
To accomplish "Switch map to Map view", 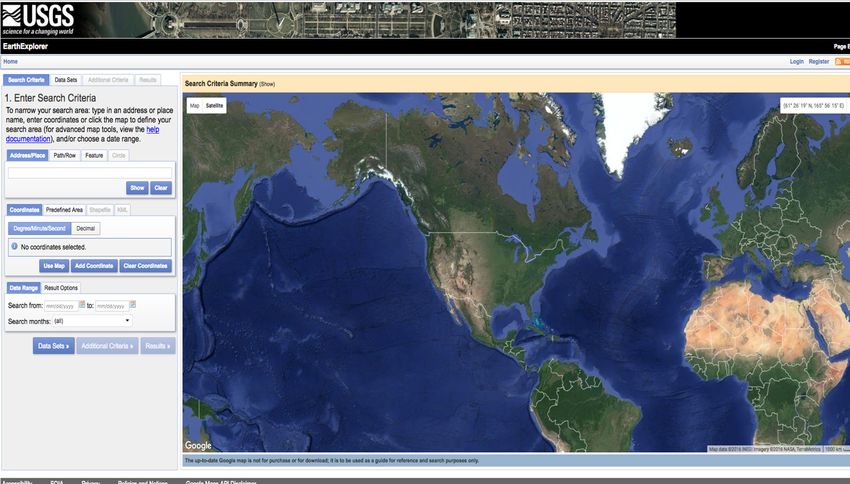I will [195, 105].
